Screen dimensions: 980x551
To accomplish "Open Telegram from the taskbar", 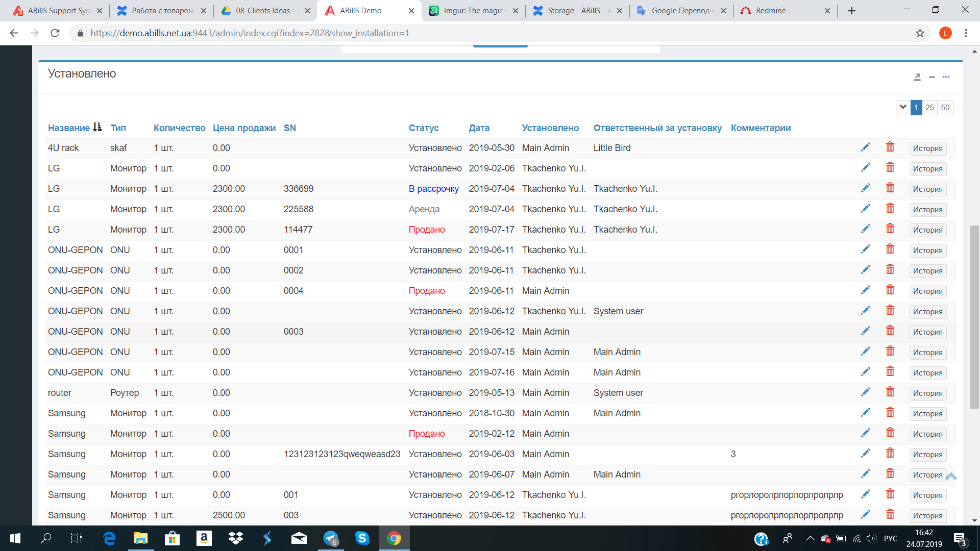I will pyautogui.click(x=331, y=538).
